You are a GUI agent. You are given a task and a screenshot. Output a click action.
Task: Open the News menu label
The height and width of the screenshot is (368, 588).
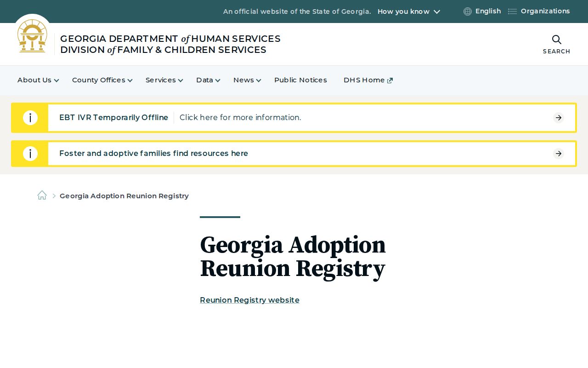point(243,80)
